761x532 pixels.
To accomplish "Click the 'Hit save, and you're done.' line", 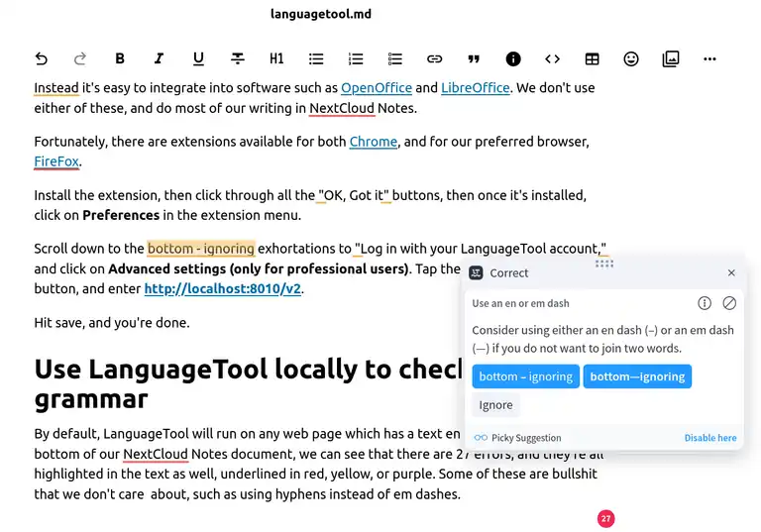I will tap(112, 323).
